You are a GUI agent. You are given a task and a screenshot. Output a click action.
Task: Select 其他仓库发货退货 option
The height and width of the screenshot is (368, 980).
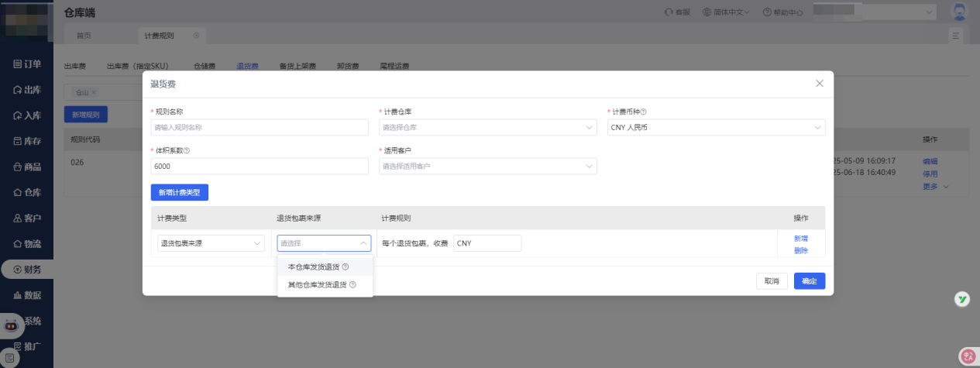pyautogui.click(x=316, y=285)
